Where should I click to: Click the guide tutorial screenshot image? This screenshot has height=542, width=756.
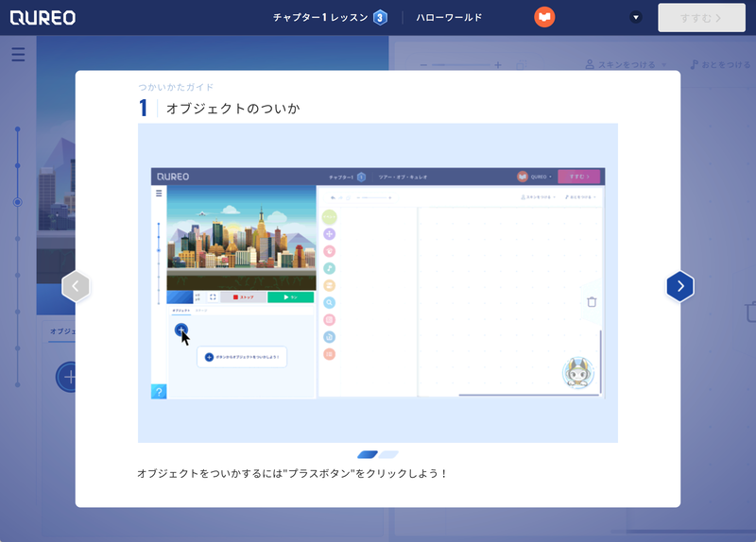378,283
